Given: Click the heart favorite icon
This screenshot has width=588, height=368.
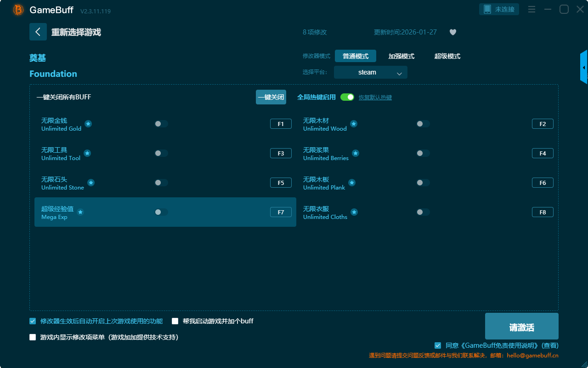Looking at the screenshot, I should [x=453, y=32].
